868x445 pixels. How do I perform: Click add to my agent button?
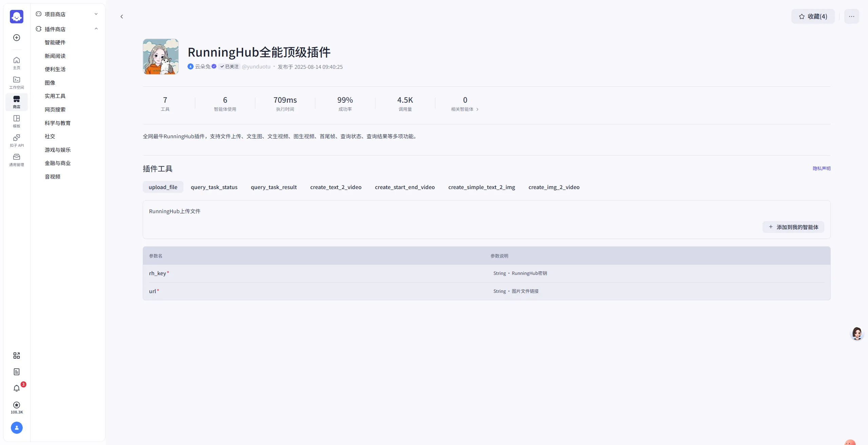793,227
